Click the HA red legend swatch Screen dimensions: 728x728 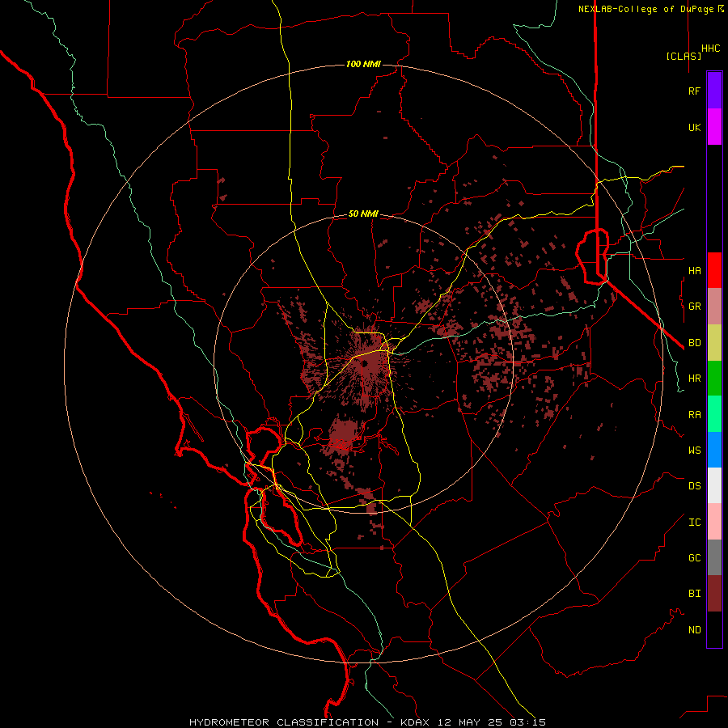tap(714, 270)
